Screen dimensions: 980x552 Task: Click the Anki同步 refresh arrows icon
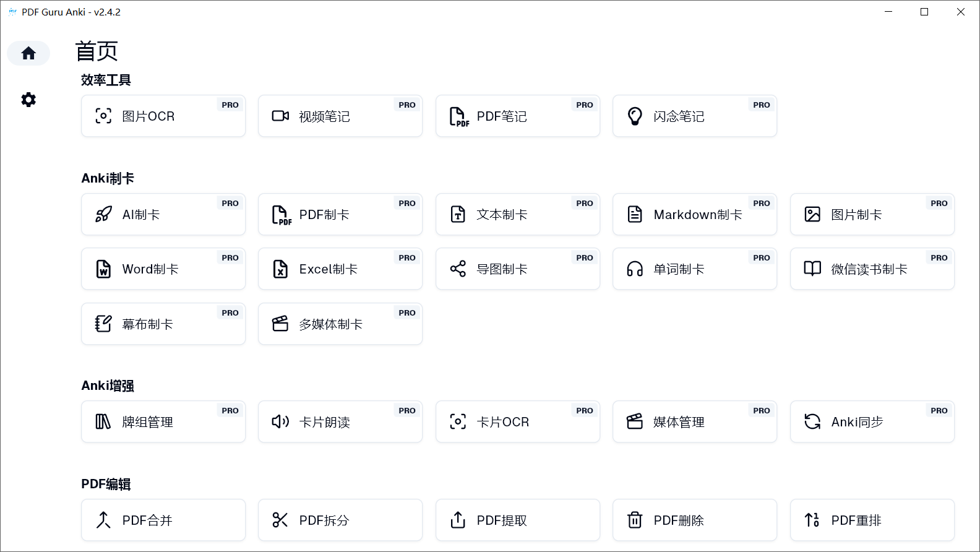(x=812, y=421)
